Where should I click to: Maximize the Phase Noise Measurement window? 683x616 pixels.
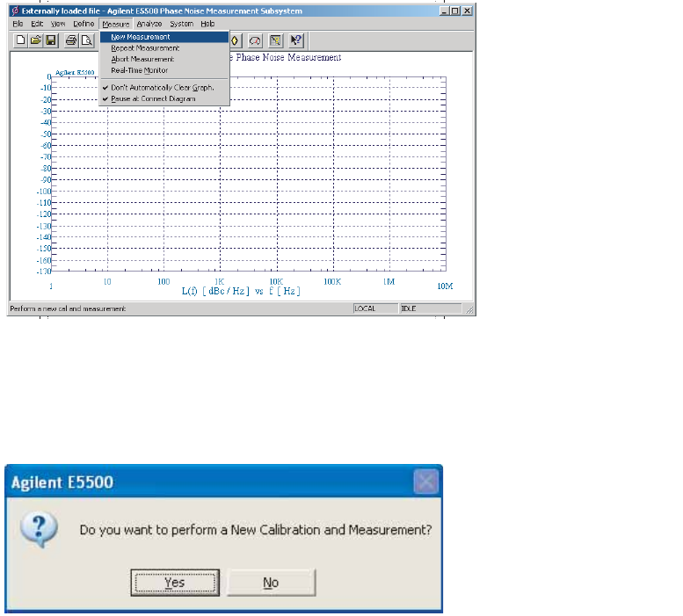tap(454, 11)
